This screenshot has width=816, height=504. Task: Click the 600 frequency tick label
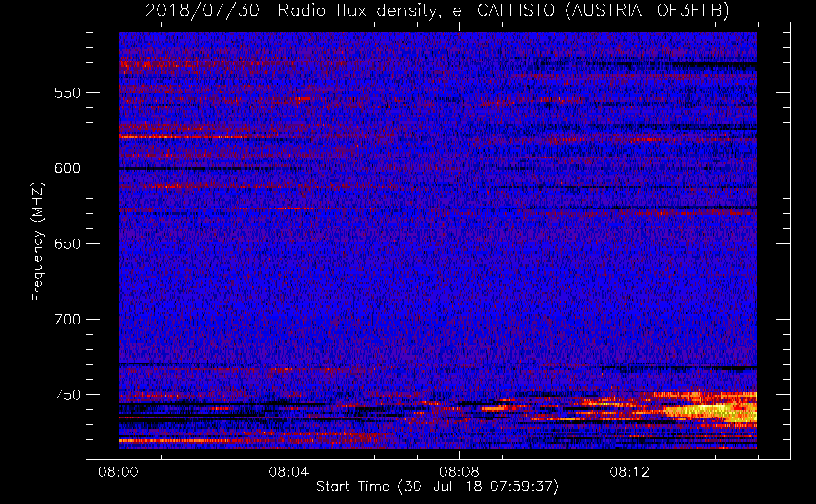click(68, 168)
